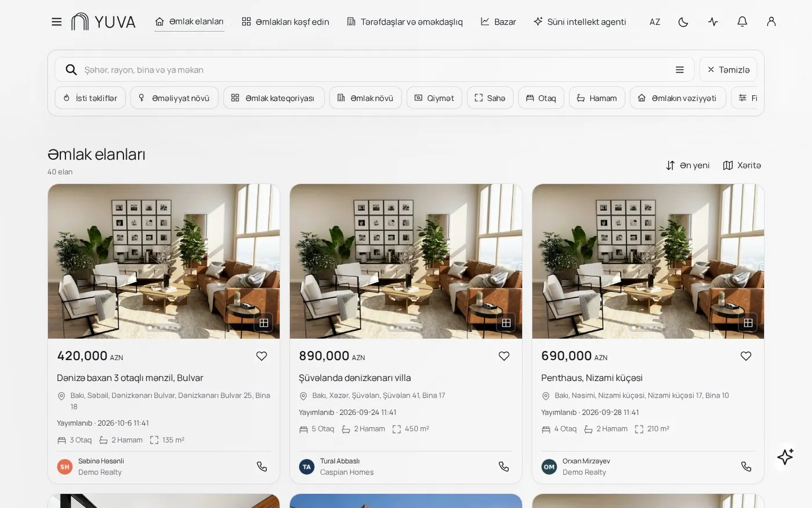The width and height of the screenshot is (812, 508).
Task: Click the search magnifier icon
Action: (71, 70)
